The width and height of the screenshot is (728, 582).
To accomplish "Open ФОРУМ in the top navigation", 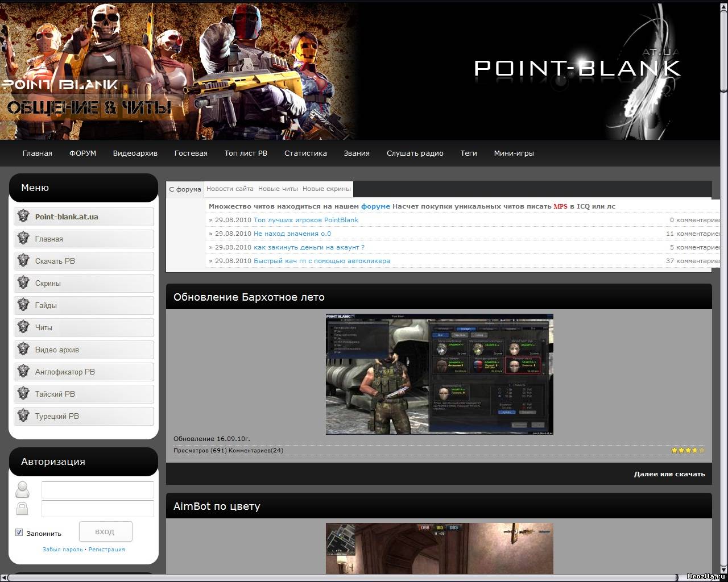I will (x=82, y=153).
